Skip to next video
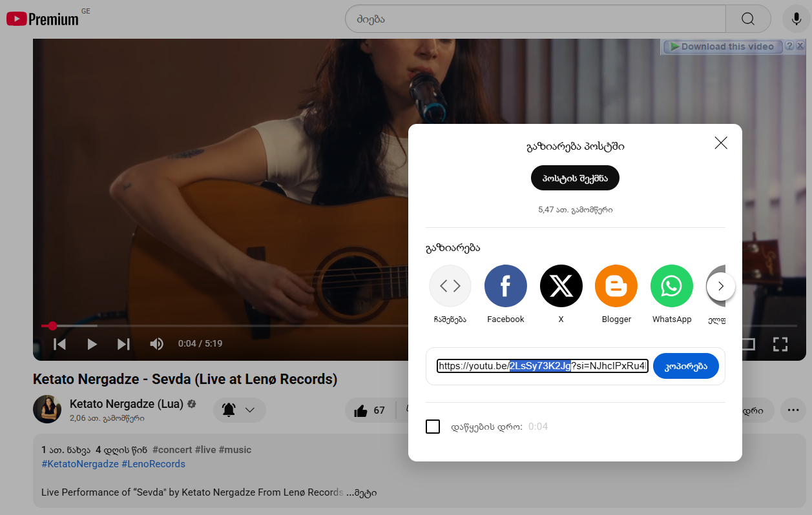Screen dimensions: 812x515 click(123, 344)
